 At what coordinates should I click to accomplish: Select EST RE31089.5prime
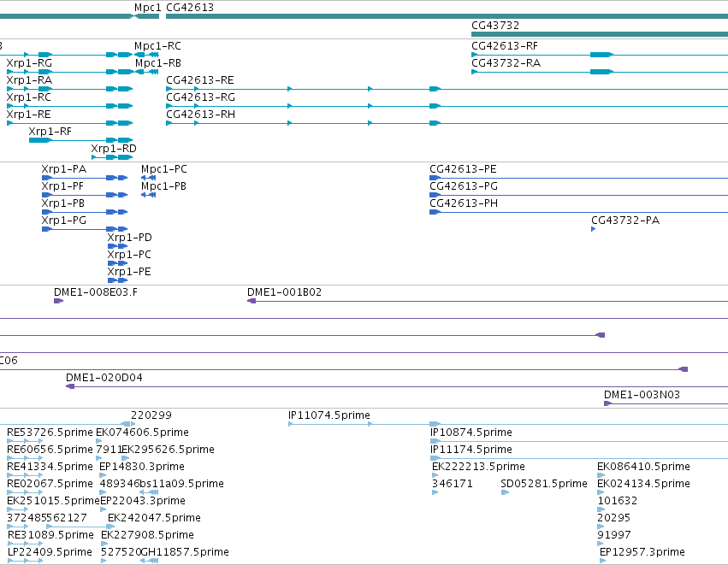[50, 536]
